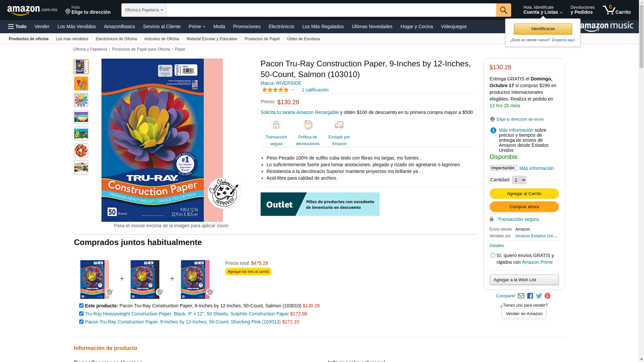644x362 pixels.
Task: Click the Comprar ahora button
Action: point(524,207)
